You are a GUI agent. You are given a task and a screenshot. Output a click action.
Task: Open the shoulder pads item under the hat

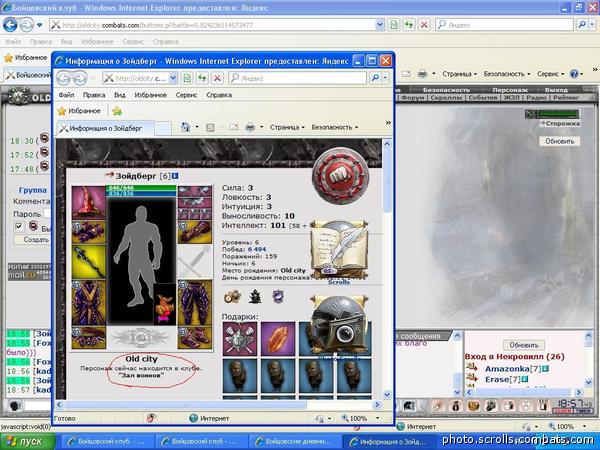[x=89, y=232]
